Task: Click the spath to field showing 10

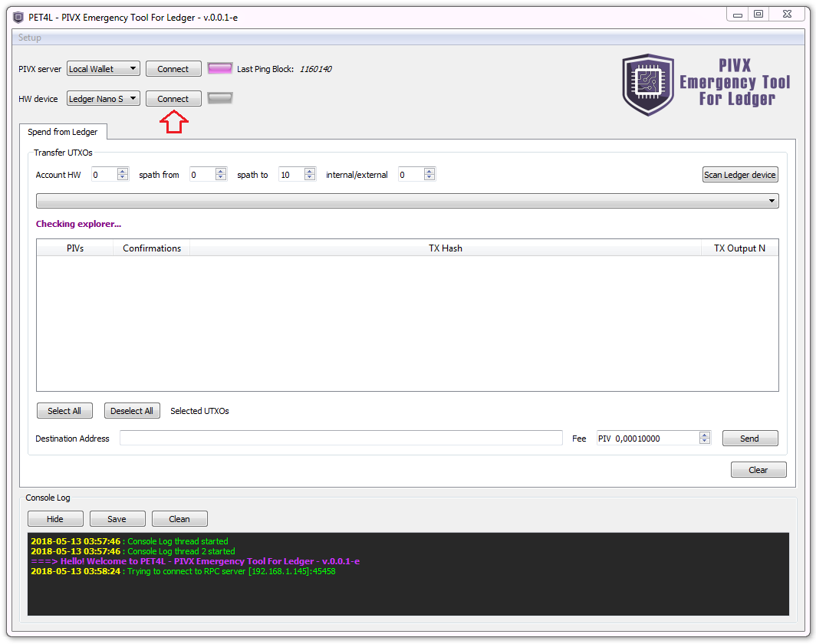Action: click(x=291, y=175)
